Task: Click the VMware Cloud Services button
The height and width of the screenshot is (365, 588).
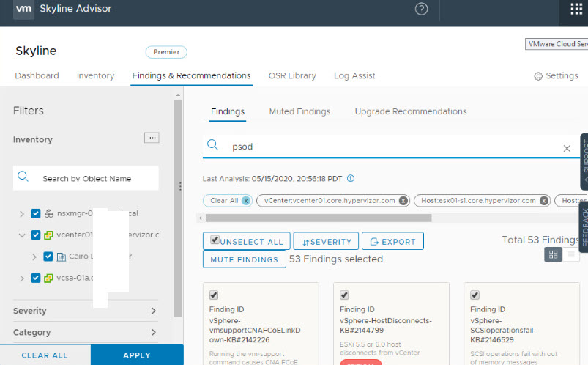Action: click(557, 44)
